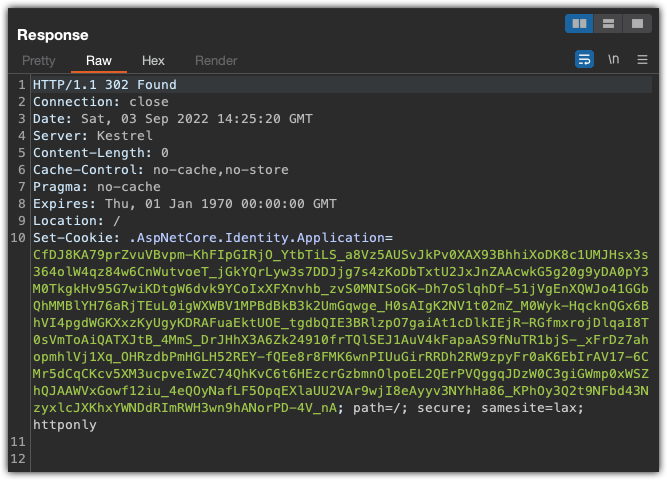667x480 pixels.
Task: Toggle show non-printable characters (\n)
Action: point(613,59)
